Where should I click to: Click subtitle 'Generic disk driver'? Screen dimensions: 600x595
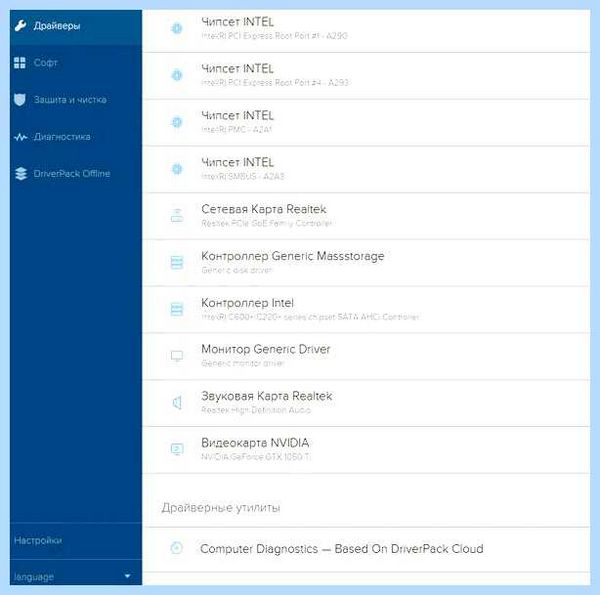click(237, 270)
